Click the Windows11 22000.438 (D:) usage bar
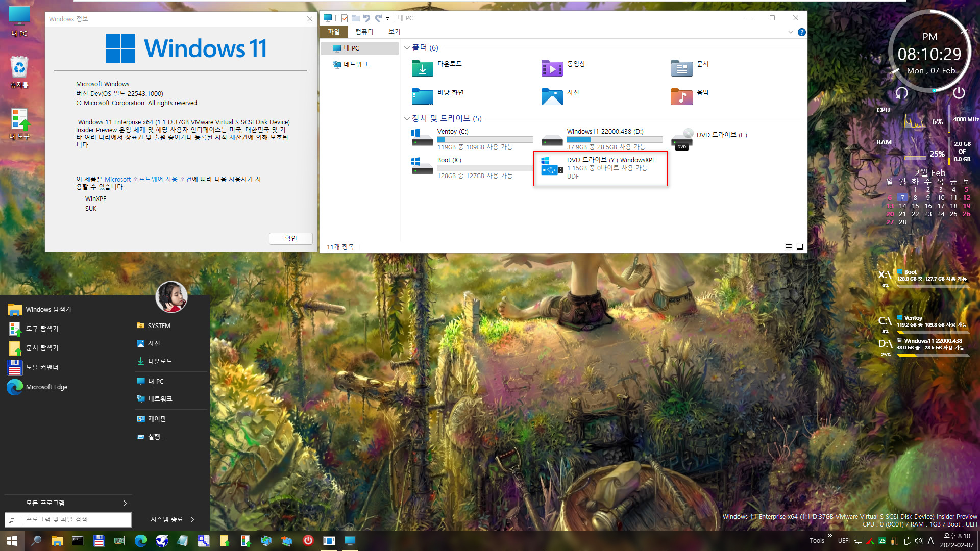The width and height of the screenshot is (980, 551). [x=615, y=139]
